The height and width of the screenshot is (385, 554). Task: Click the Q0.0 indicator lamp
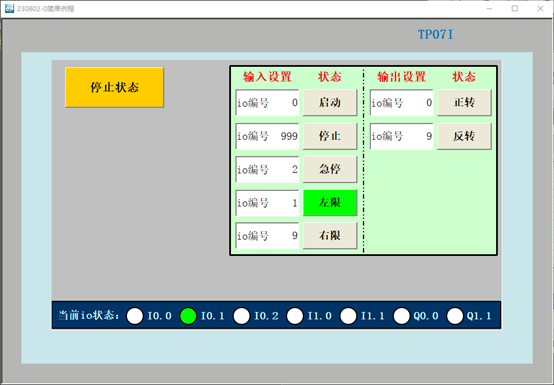pyautogui.click(x=402, y=316)
